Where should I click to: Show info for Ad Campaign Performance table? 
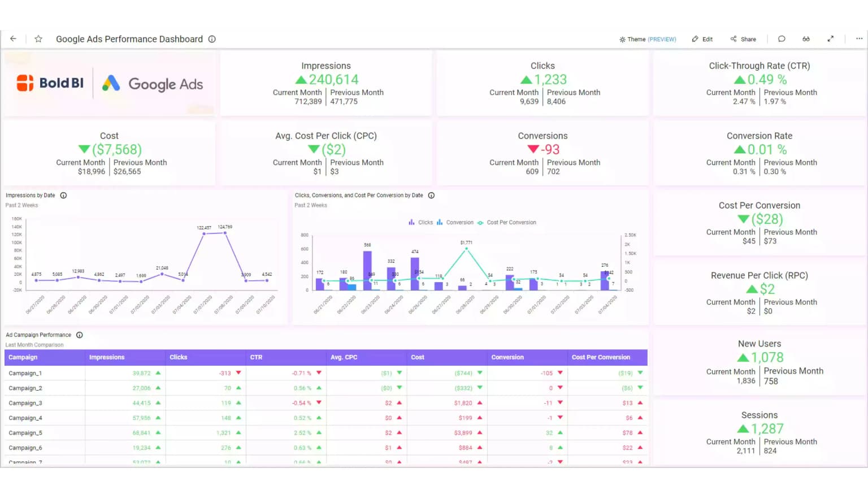tap(80, 335)
